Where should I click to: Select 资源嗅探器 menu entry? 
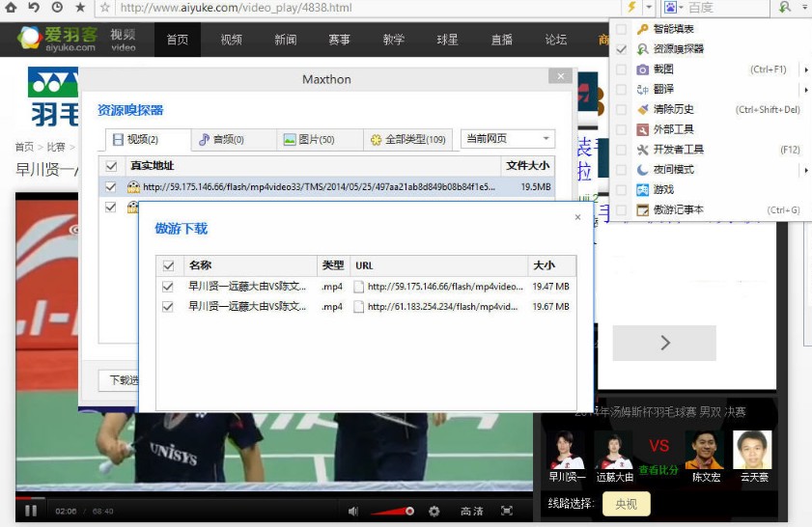click(x=679, y=49)
